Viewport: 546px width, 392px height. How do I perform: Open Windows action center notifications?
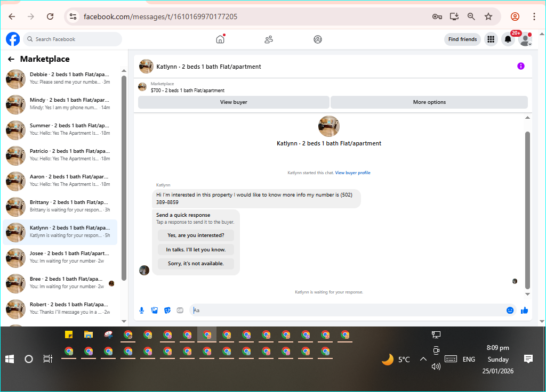click(528, 358)
